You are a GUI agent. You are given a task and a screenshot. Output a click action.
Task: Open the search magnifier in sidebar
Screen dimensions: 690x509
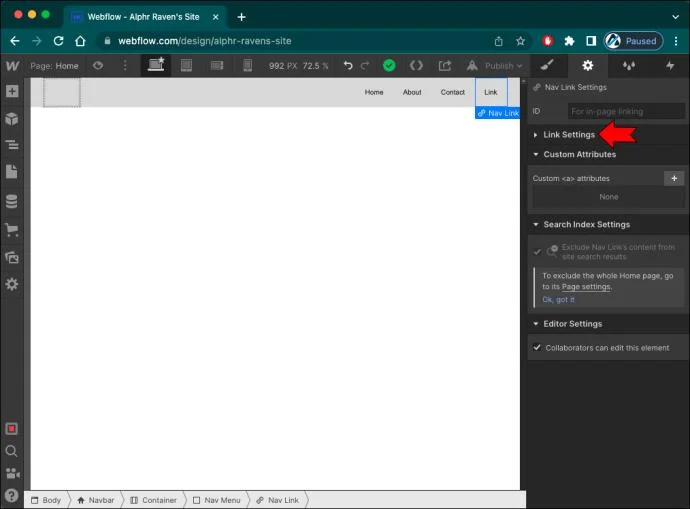(x=12, y=451)
